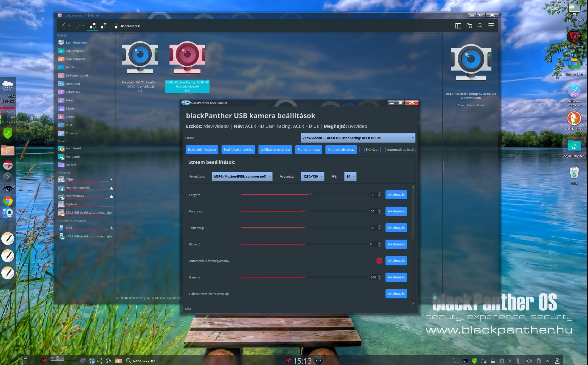Screen dimensions: 588x365
Task: Switch Dolphin to icons view mode
Action: coord(92,26)
